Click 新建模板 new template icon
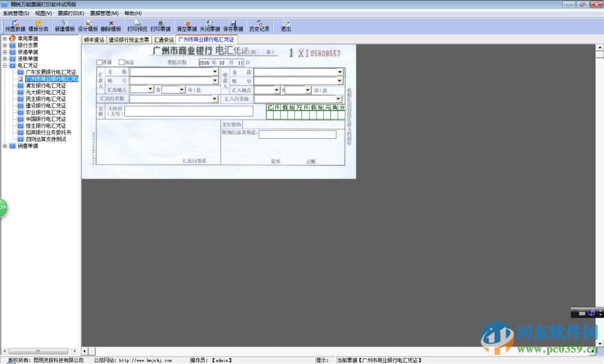 [x=65, y=26]
